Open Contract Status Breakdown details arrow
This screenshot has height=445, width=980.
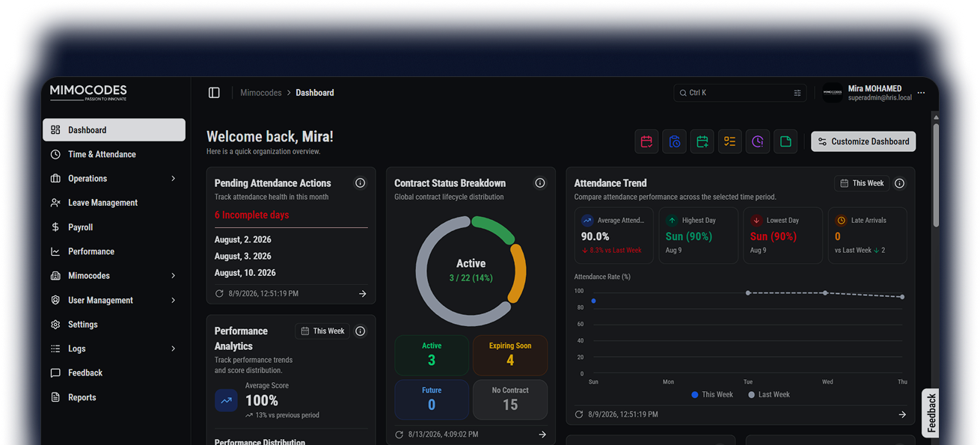click(542, 435)
